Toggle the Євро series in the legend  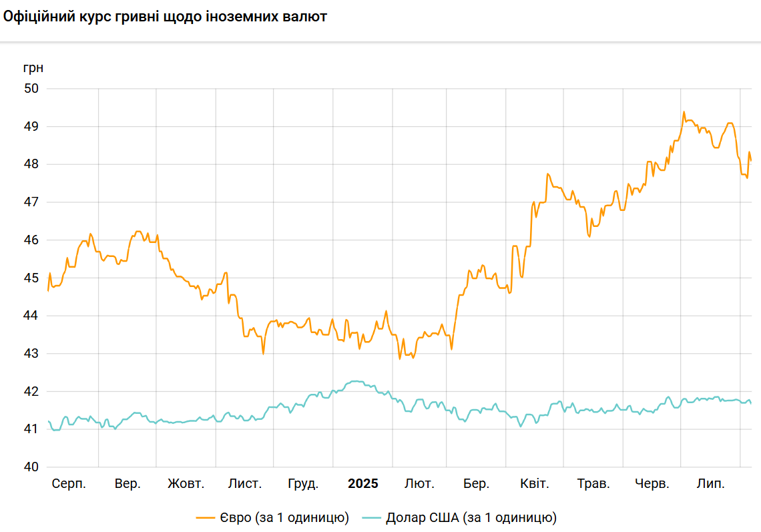[284, 517]
